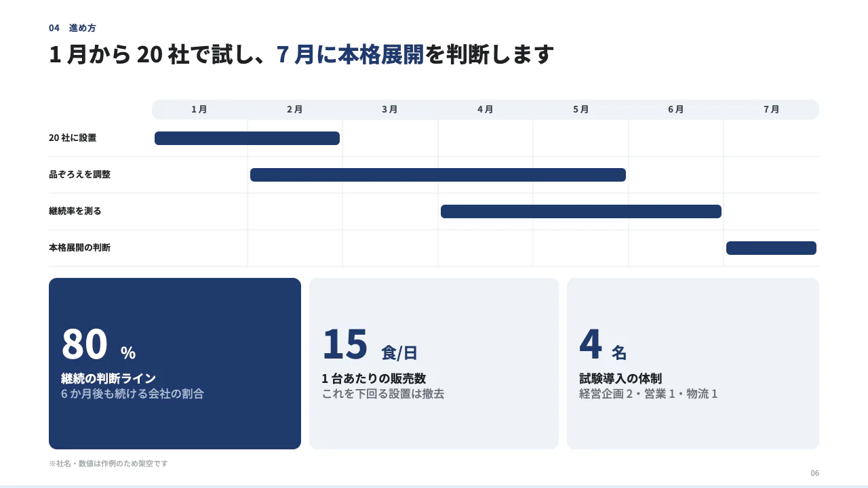Click the caption これを下回る設置は撤去

[383, 394]
